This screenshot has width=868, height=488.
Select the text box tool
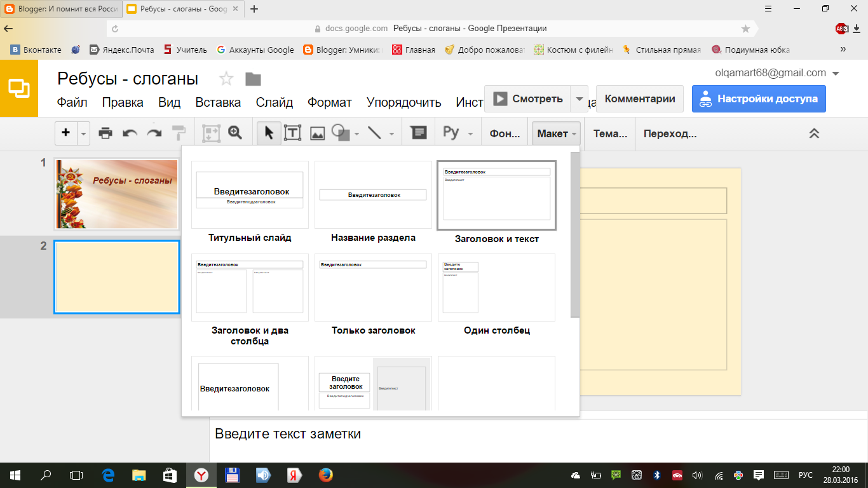(292, 133)
